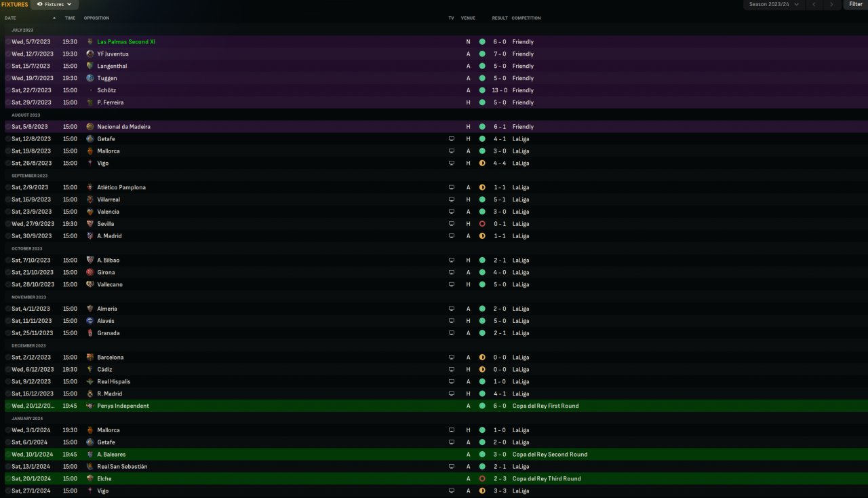The image size is (868, 498).
Task: Click the Vallecano club badge
Action: 90,285
